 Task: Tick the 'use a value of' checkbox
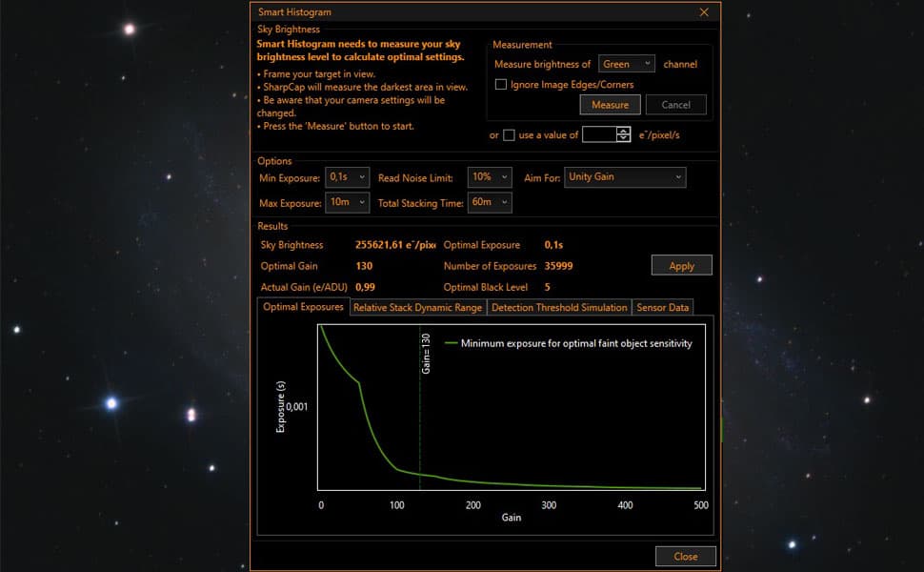[509, 134]
